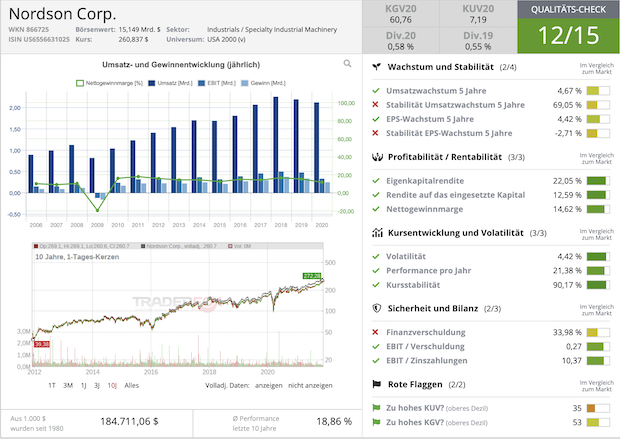Click the chart icon beside Kursentwicklung und Volatilität
The image size is (620, 439).
377,233
